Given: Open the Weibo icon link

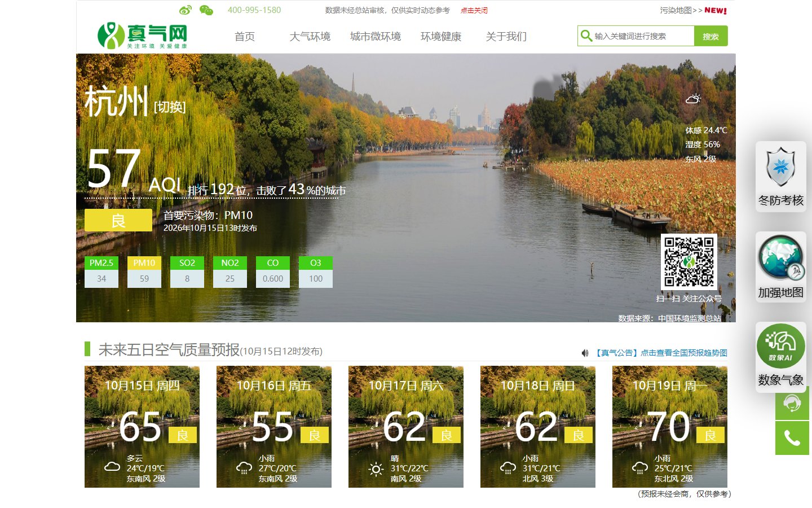Looking at the screenshot, I should (186, 10).
